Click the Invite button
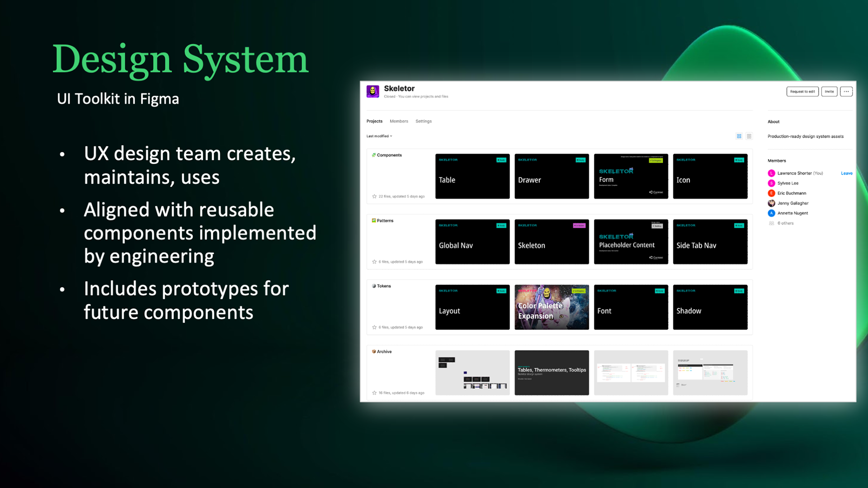 [x=829, y=91]
